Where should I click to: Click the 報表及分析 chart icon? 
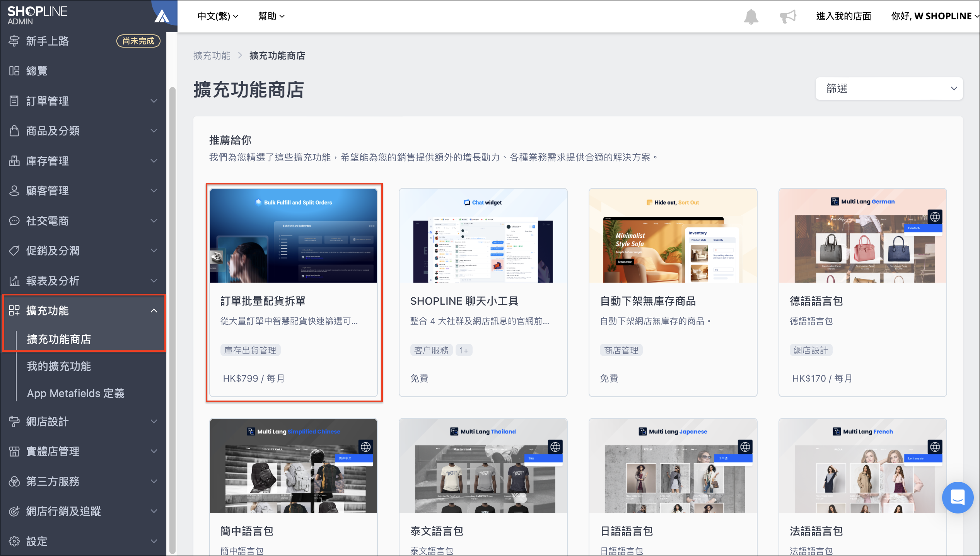(14, 281)
